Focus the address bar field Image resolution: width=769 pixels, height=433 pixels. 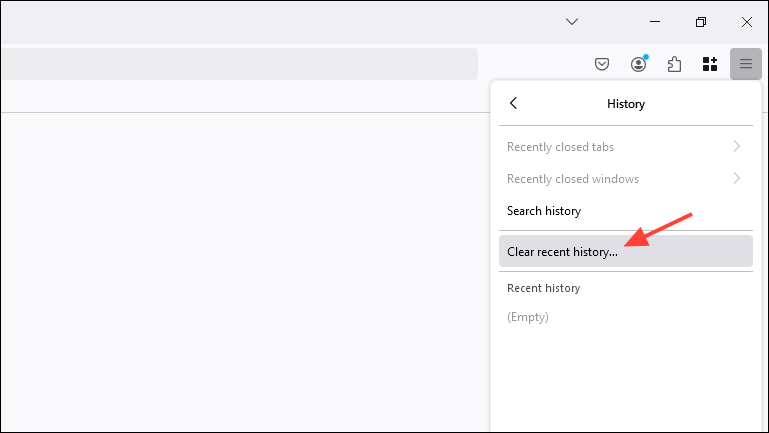[238, 65]
